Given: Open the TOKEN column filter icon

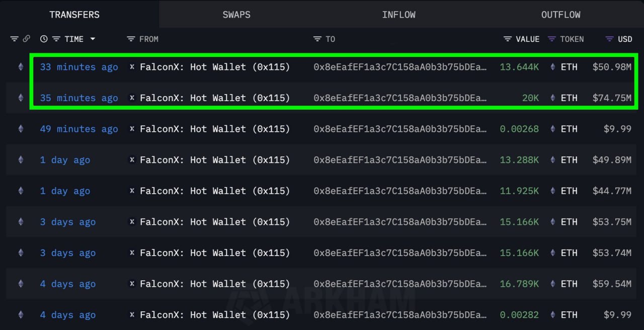Looking at the screenshot, I should pos(552,39).
